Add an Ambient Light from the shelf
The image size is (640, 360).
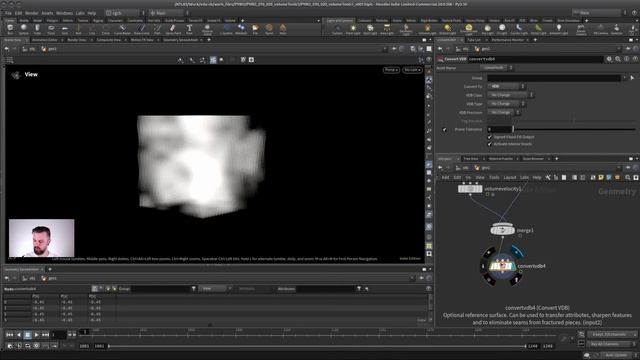pyautogui.click(x=559, y=29)
